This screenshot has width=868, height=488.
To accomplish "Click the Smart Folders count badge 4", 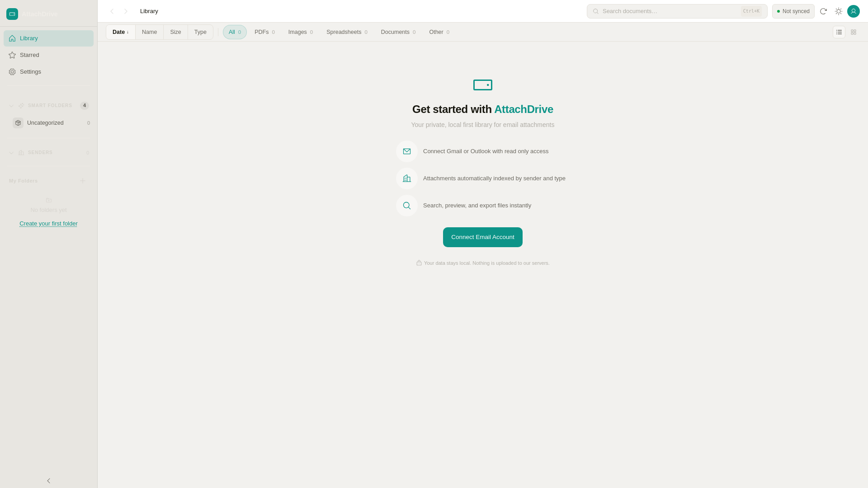I will tap(85, 106).
